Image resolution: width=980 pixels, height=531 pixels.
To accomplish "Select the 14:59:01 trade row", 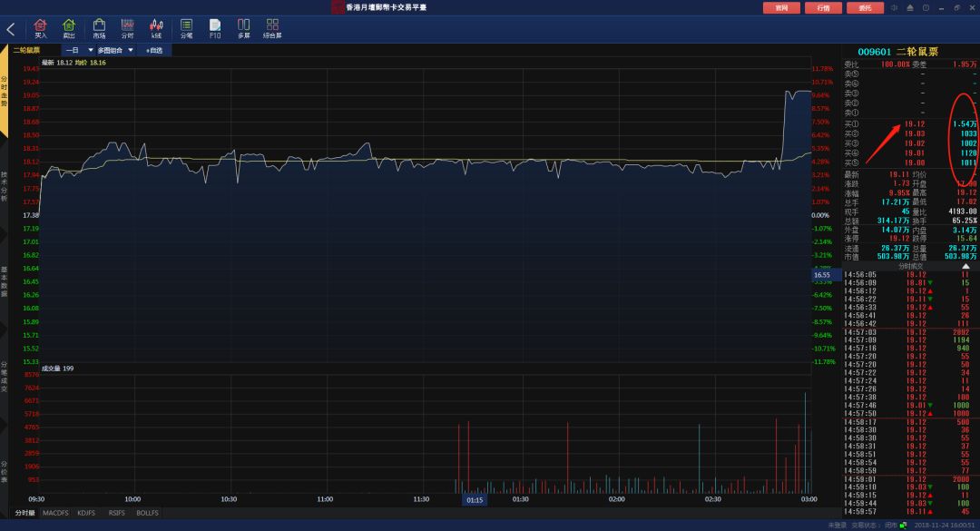I will [910, 479].
